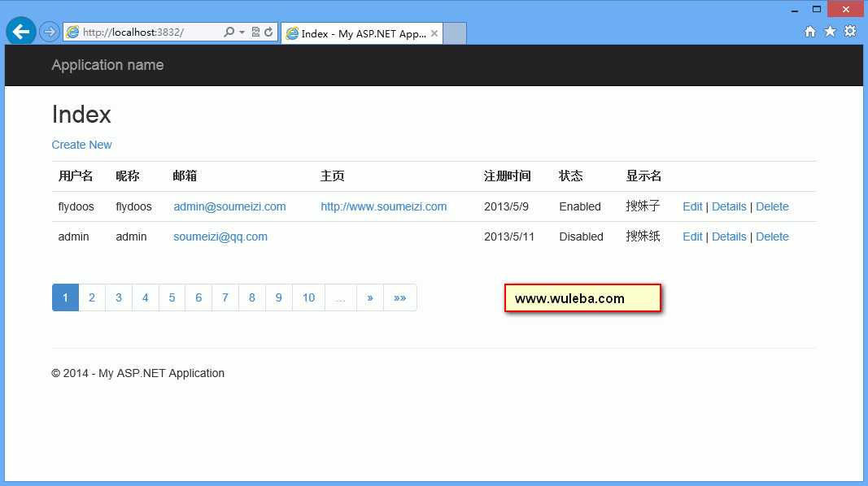Minimize the browser window

[795, 10]
